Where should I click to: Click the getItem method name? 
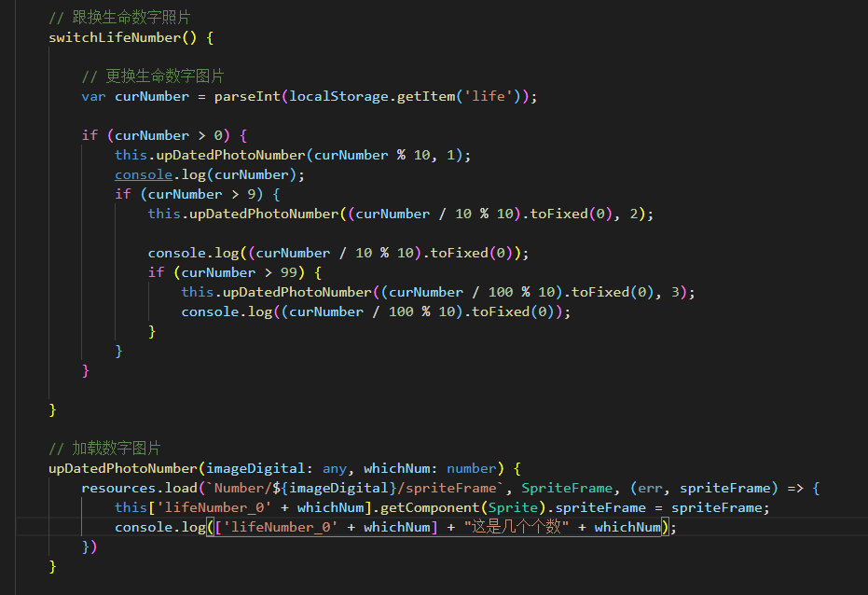[x=426, y=96]
